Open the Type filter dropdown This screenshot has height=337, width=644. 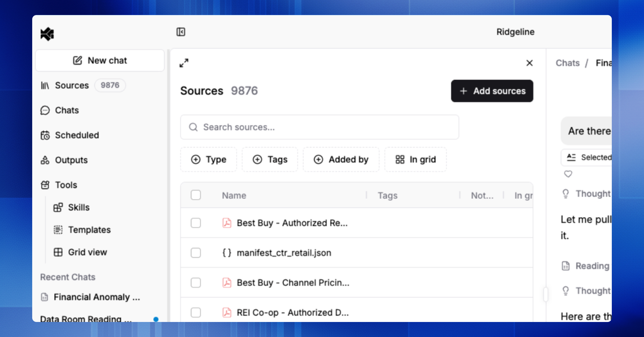(x=209, y=159)
